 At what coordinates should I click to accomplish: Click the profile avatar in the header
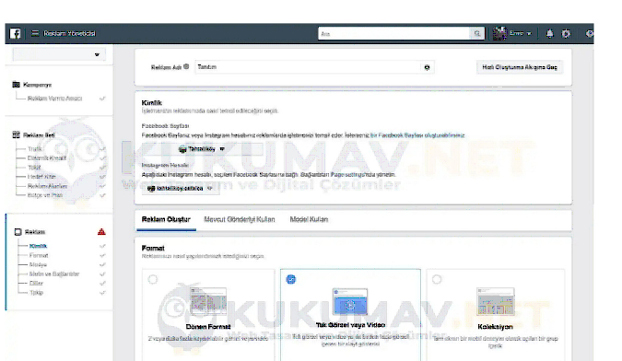point(499,33)
